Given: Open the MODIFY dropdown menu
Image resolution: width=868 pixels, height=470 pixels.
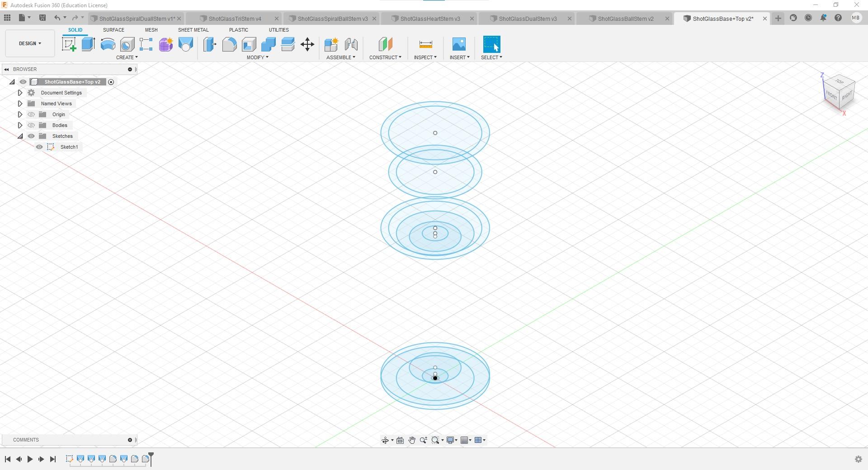Looking at the screenshot, I should point(258,57).
